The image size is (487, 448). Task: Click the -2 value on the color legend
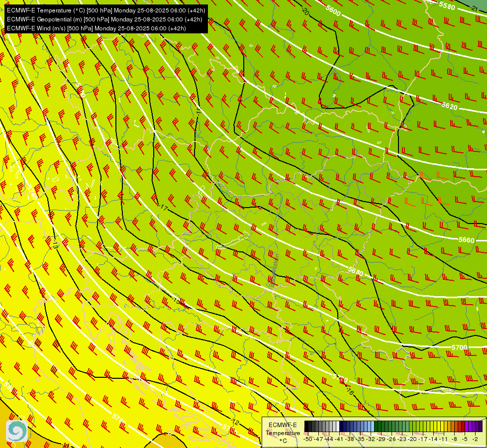(x=476, y=439)
